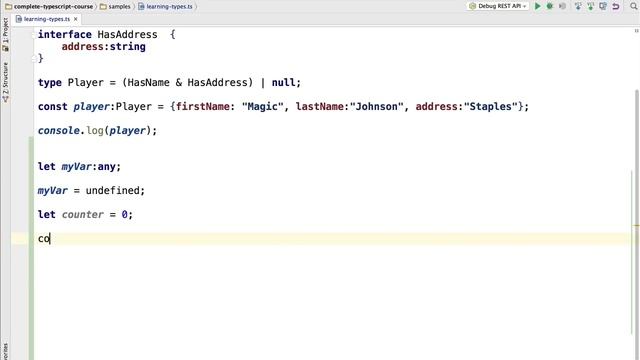640x360 pixels.
Task: Collapse the HasAddress interface fold marker
Action: 34,35
